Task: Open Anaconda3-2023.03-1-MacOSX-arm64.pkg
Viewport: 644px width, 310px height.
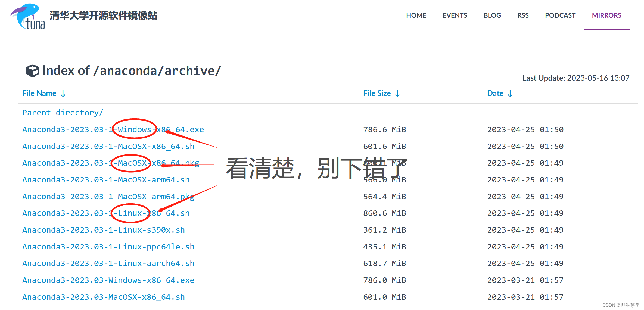Action: (x=108, y=196)
